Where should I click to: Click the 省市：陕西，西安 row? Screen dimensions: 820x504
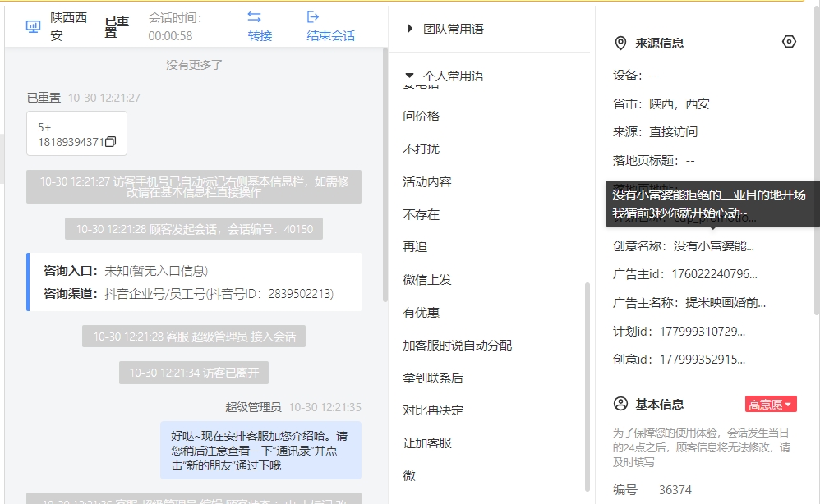[x=661, y=103]
